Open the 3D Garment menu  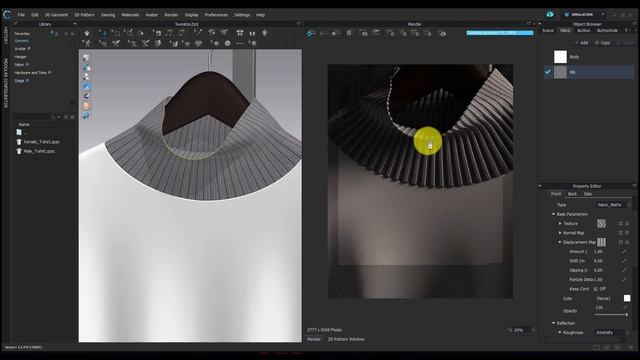pyautogui.click(x=56, y=15)
